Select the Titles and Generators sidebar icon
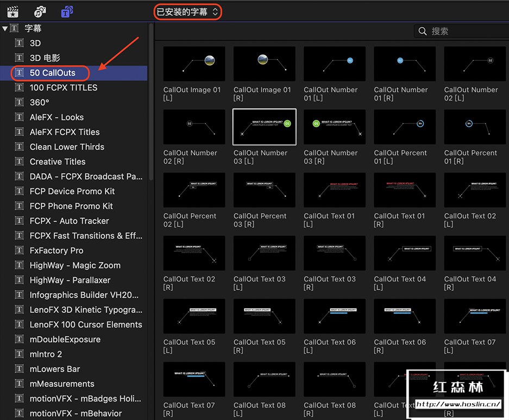 (67, 12)
